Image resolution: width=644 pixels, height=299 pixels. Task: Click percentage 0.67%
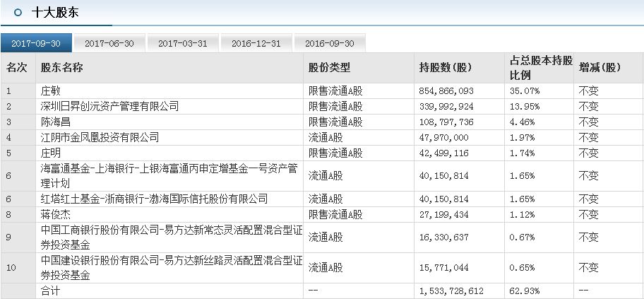pos(522,238)
